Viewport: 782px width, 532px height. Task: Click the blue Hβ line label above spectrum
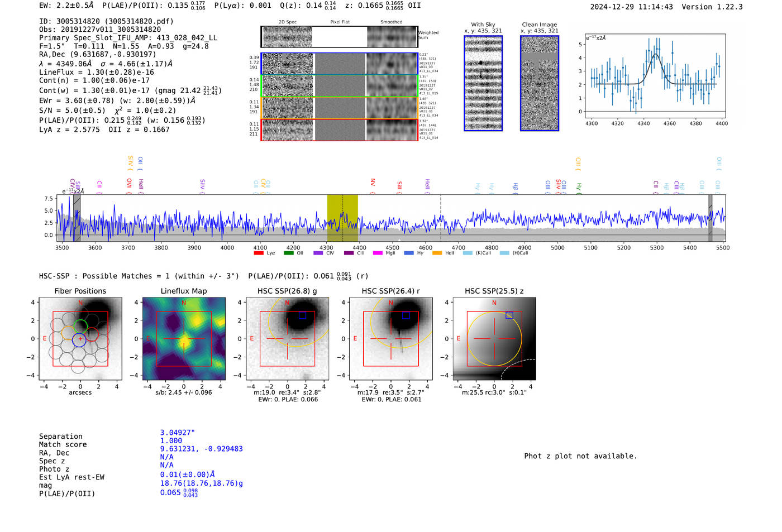click(x=515, y=187)
